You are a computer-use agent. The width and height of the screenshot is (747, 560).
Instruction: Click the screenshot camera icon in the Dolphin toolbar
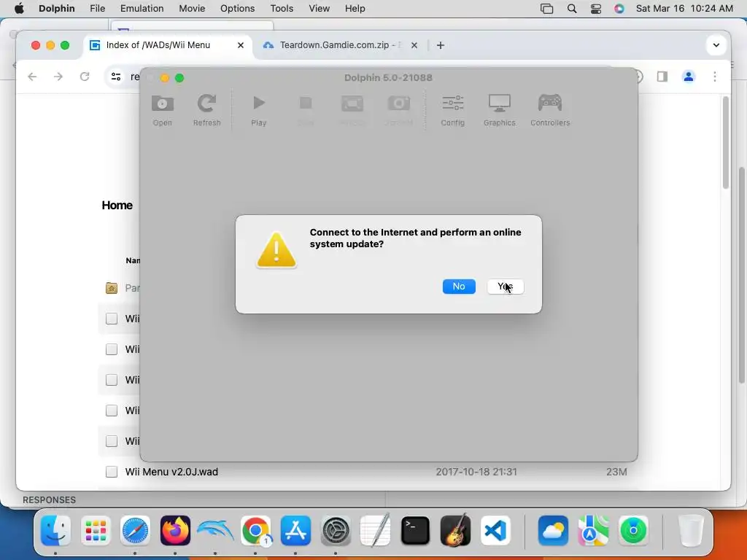click(399, 110)
